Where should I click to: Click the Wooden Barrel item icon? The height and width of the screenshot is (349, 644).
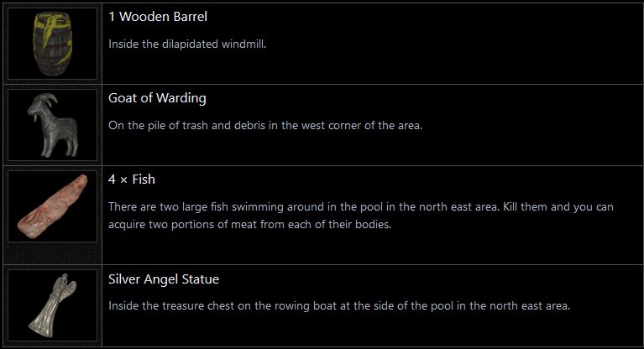pyautogui.click(x=52, y=43)
